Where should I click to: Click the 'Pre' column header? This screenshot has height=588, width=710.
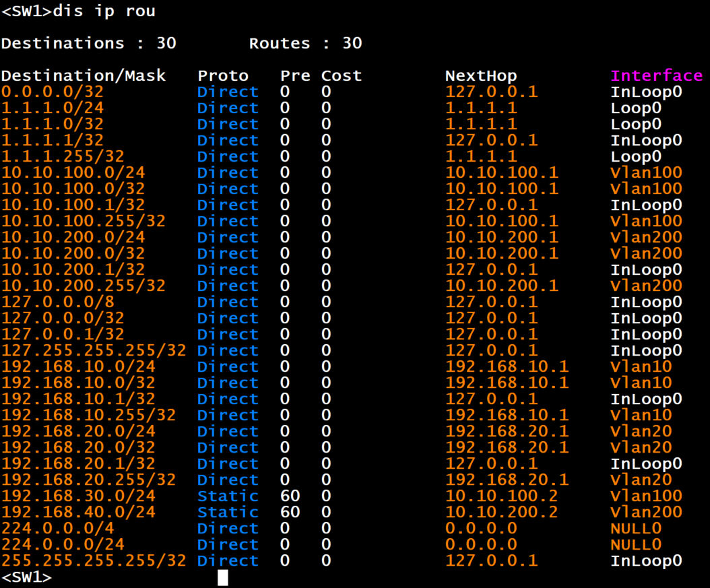coord(295,75)
